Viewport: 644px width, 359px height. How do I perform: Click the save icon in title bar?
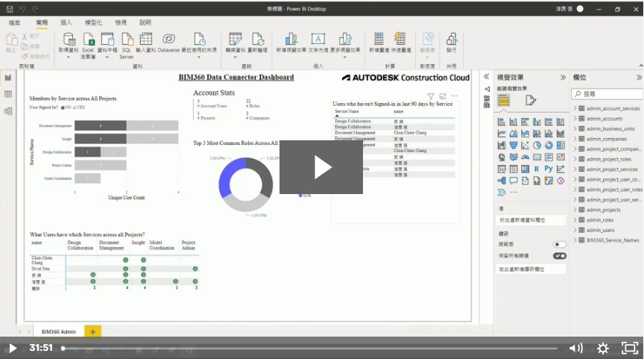coord(10,9)
